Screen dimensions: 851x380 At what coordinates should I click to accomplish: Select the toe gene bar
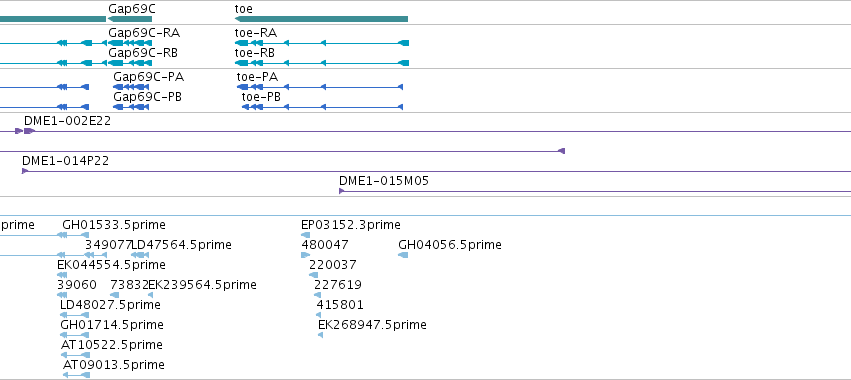coord(321,19)
